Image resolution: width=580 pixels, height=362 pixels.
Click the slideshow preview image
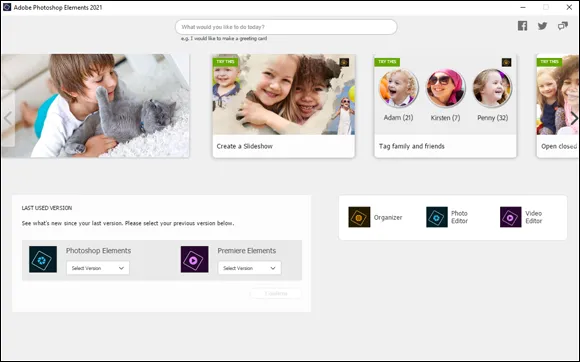pos(284,95)
